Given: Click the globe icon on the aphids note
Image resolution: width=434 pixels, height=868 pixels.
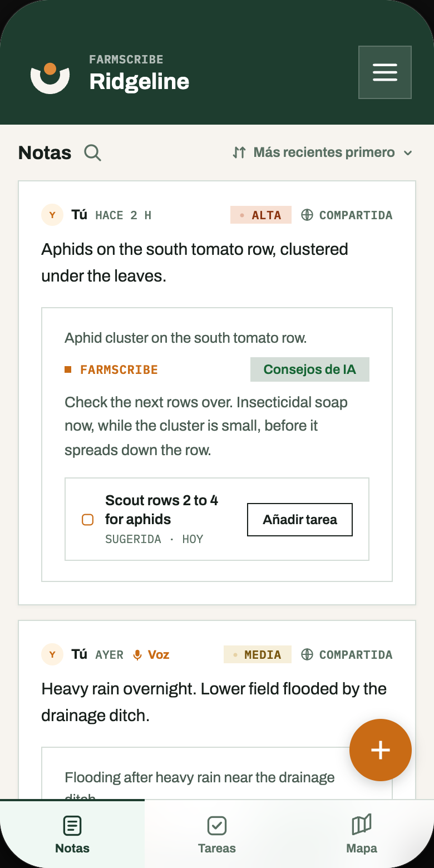Looking at the screenshot, I should 307,215.
